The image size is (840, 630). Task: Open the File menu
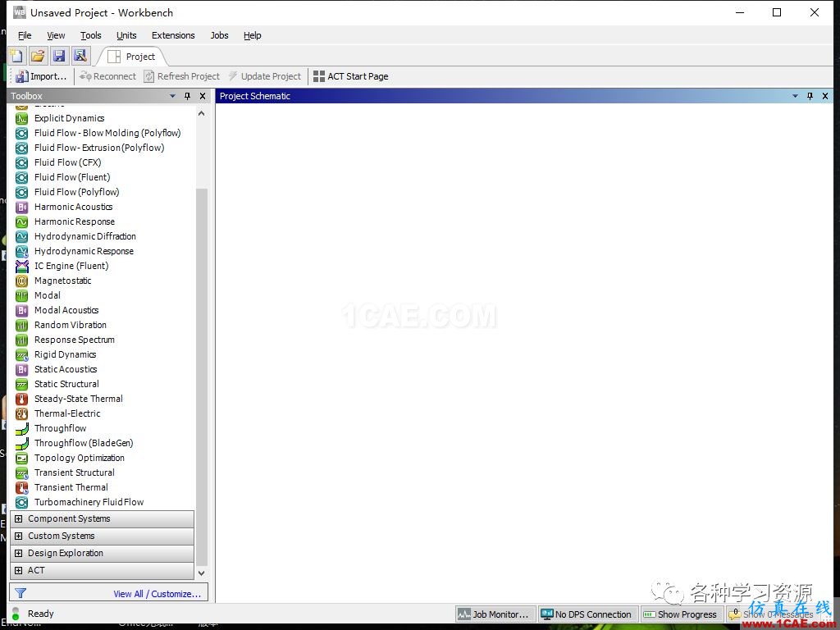point(25,35)
